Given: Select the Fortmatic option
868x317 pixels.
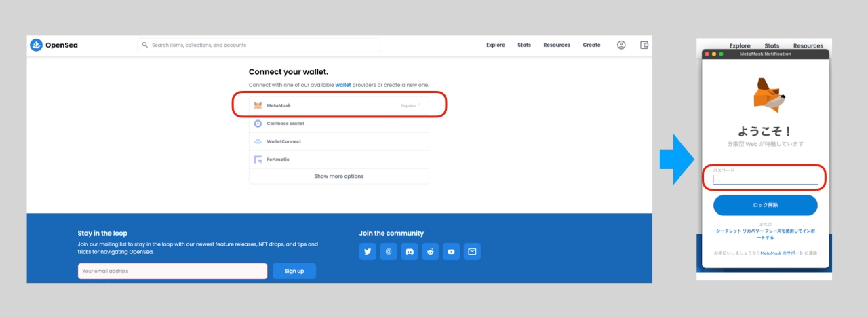Looking at the screenshot, I should 339,160.
